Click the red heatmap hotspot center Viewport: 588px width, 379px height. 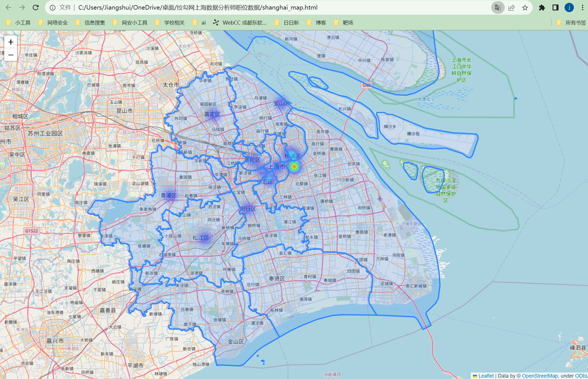(294, 166)
